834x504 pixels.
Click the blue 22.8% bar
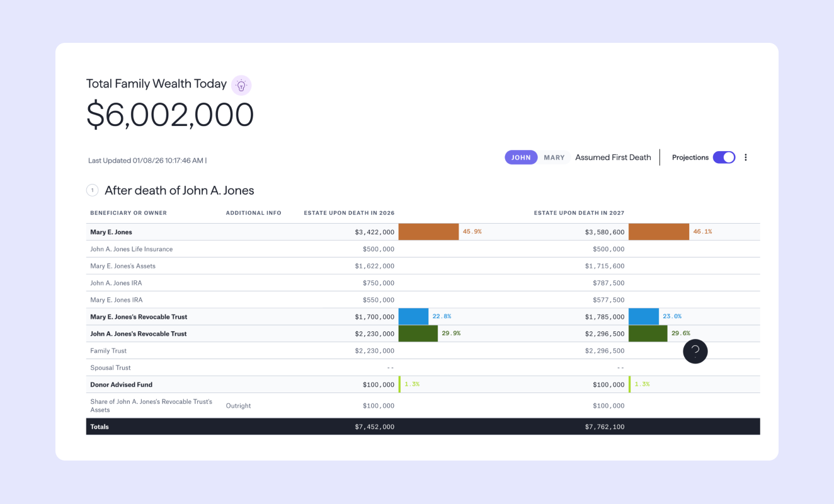click(413, 316)
